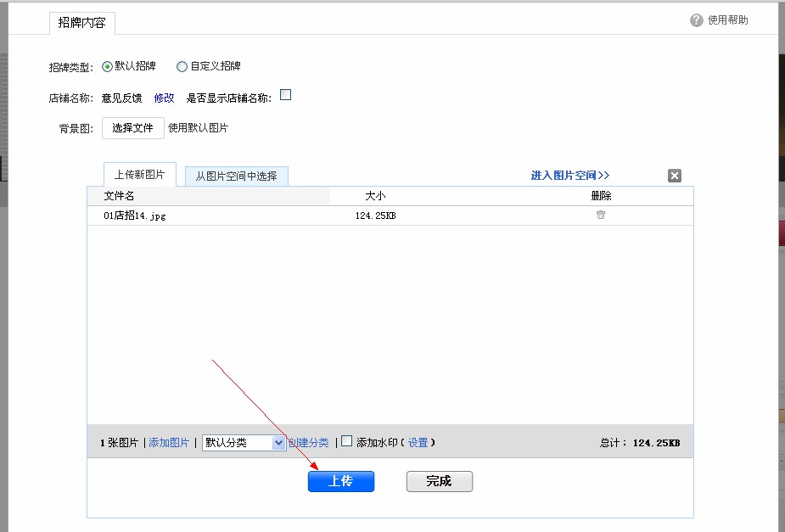Click the 使用帮助 question mark icon

coord(696,19)
